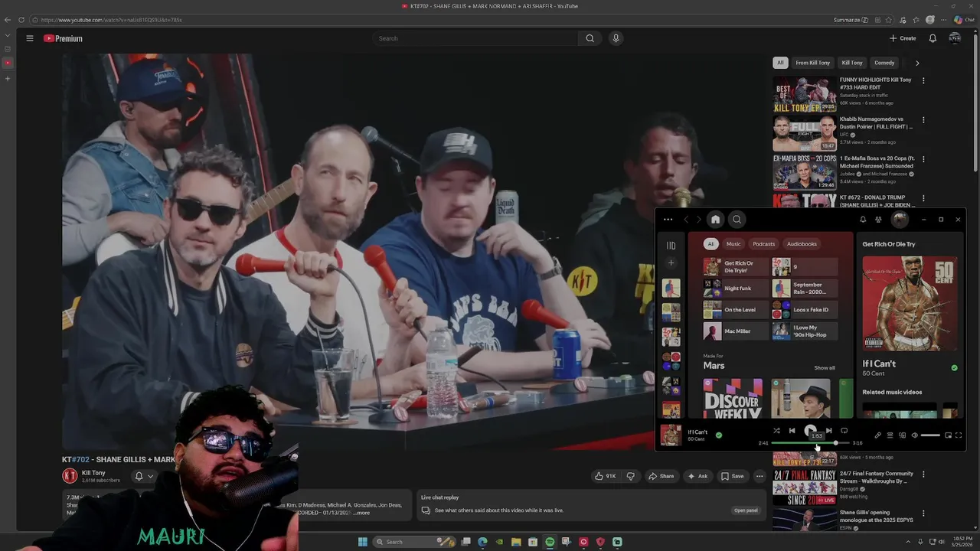Seek on the Spotify progress bar
The height and width of the screenshot is (551, 980).
[810, 443]
